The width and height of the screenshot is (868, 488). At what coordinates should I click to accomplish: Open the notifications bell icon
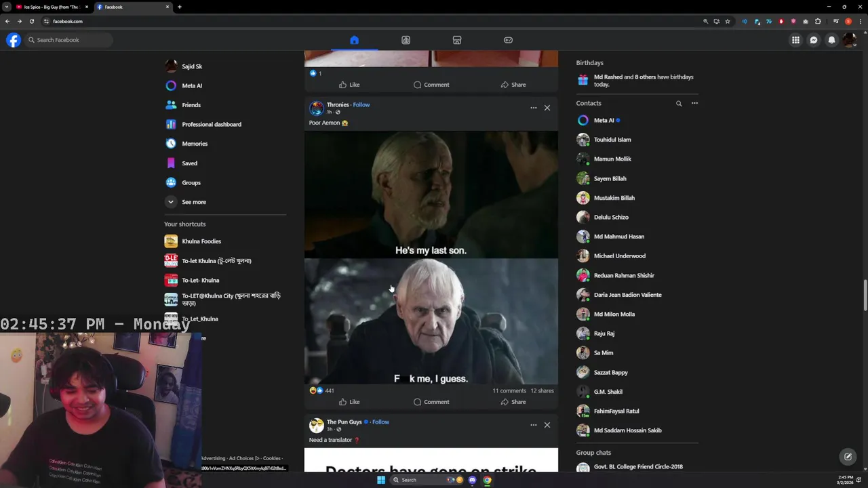pos(831,40)
